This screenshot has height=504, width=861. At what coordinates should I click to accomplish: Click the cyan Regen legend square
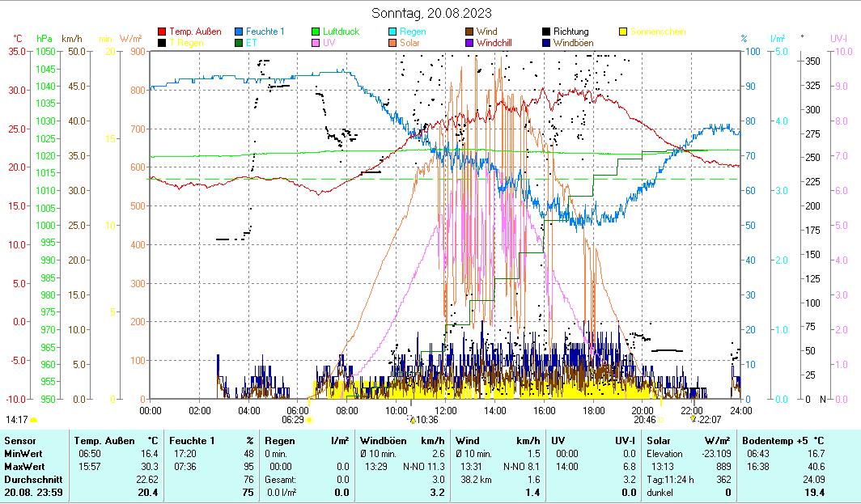pyautogui.click(x=393, y=32)
